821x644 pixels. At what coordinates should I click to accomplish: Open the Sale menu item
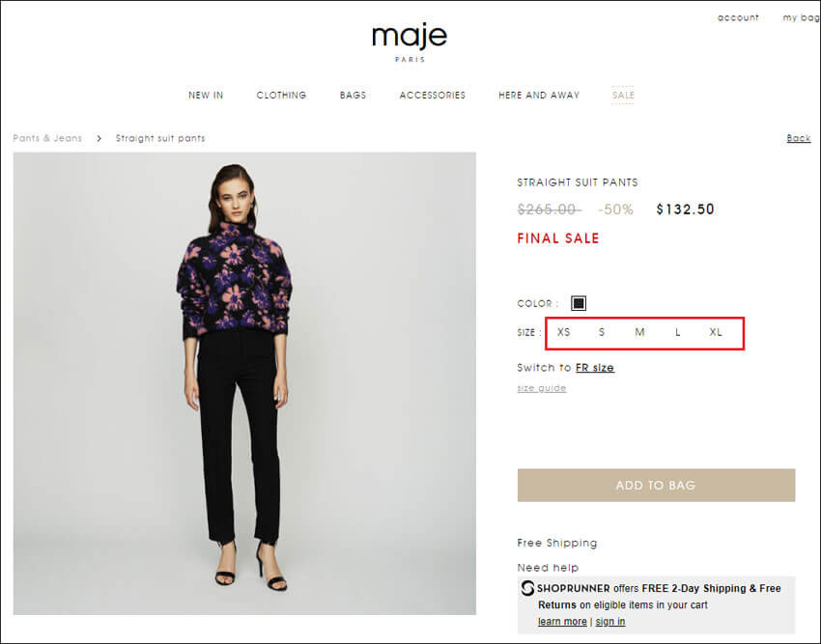tap(623, 96)
